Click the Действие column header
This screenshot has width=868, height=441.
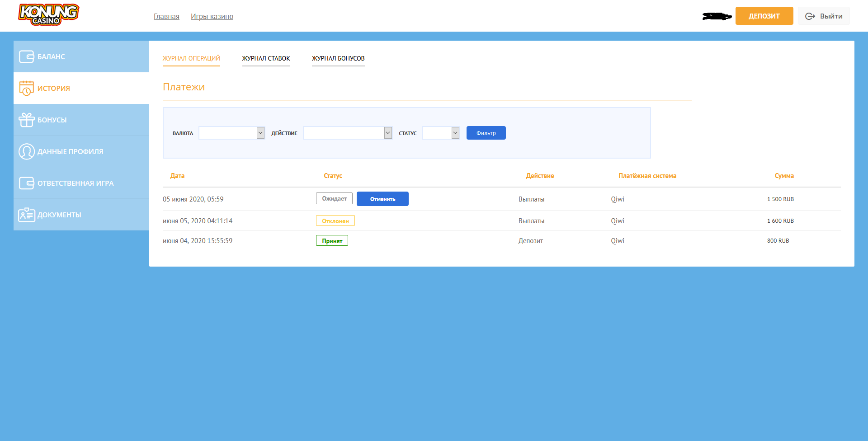tap(540, 176)
